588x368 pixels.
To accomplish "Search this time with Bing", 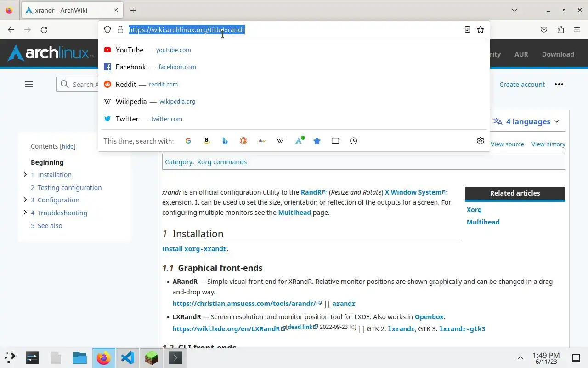I will (225, 141).
